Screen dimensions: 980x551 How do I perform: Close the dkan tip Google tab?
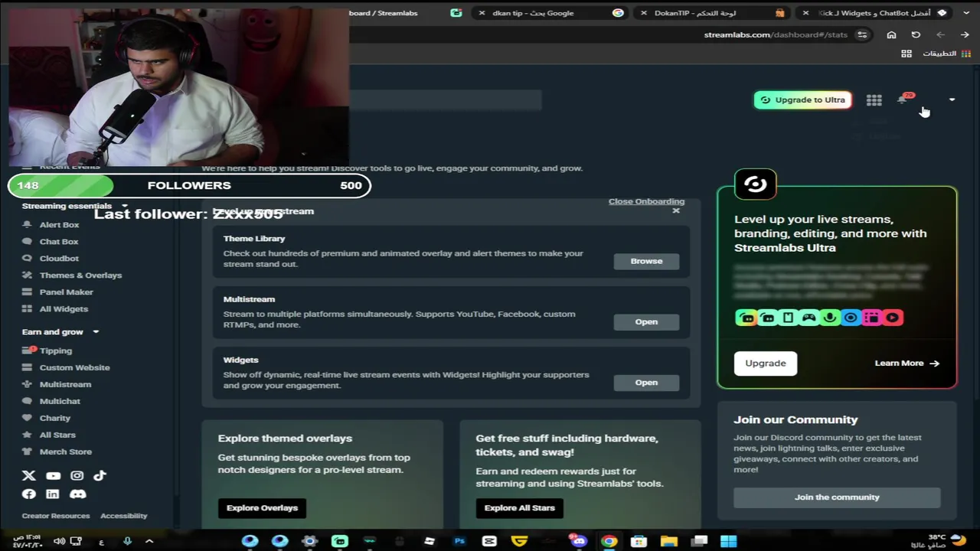[482, 13]
